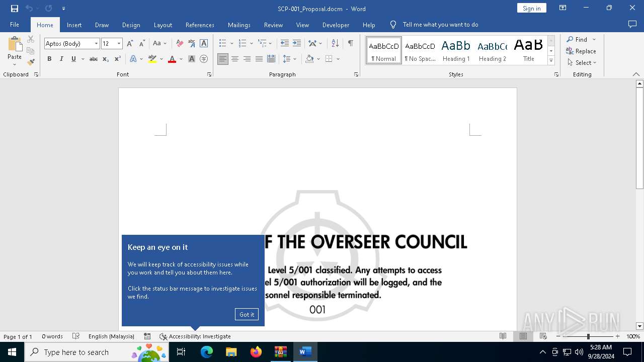The height and width of the screenshot is (362, 644).
Task: Click Got it in the tooltip
Action: [x=247, y=314]
